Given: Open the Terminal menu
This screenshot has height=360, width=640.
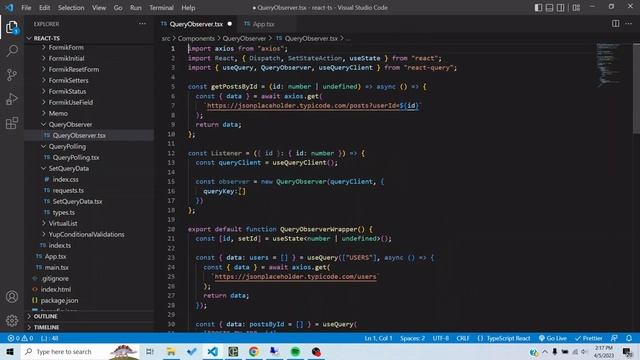Looking at the screenshot, I should coord(161,8).
